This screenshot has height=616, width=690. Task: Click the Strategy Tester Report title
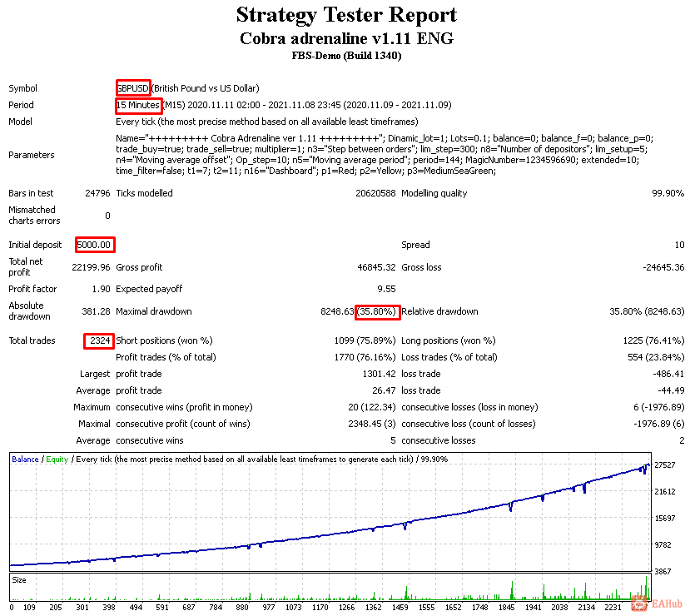point(346,14)
